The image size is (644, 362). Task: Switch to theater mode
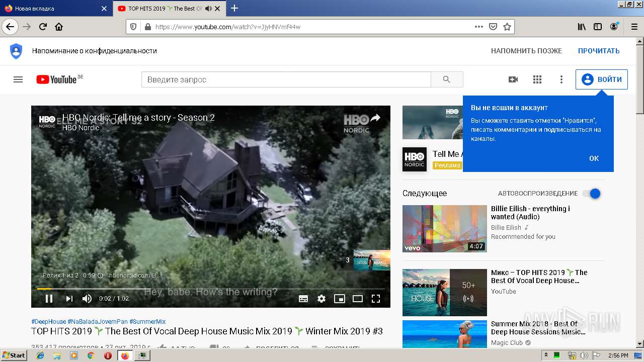click(x=358, y=299)
